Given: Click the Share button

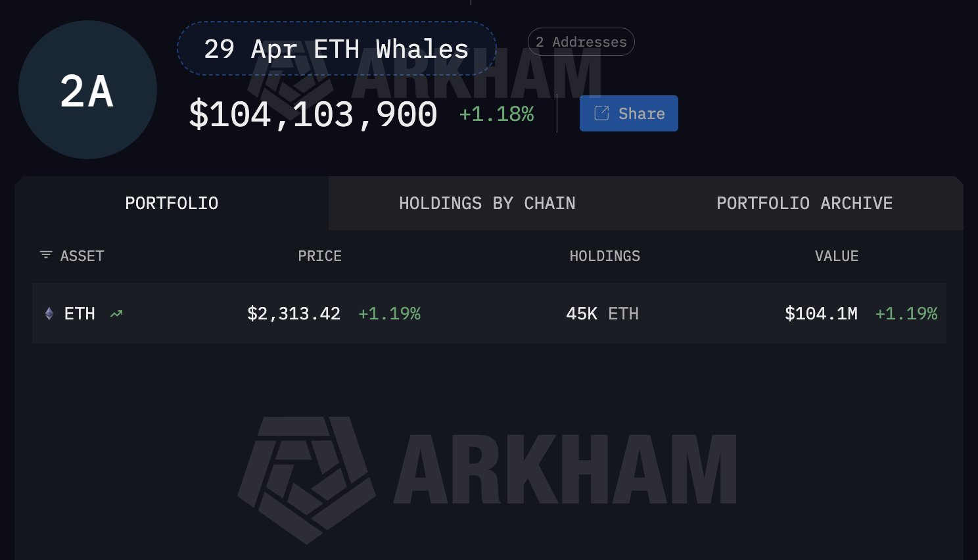Looking at the screenshot, I should (628, 113).
